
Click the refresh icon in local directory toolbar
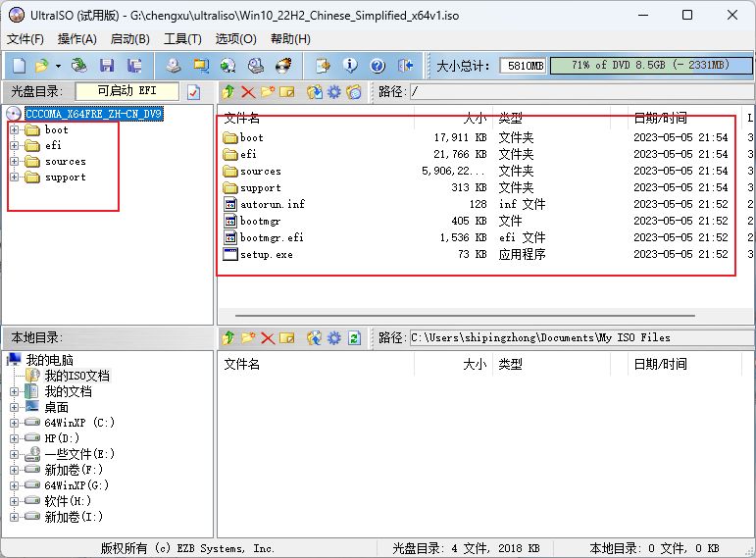click(x=354, y=338)
